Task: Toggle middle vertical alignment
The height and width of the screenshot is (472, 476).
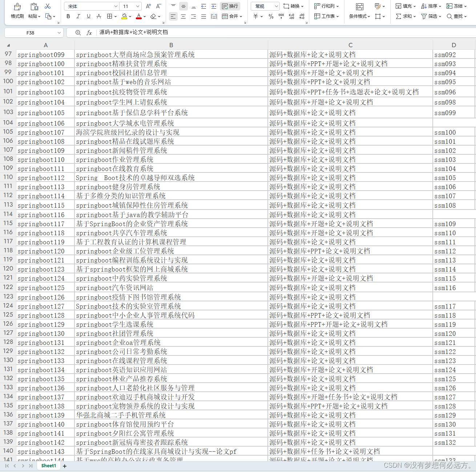Action: [183, 6]
